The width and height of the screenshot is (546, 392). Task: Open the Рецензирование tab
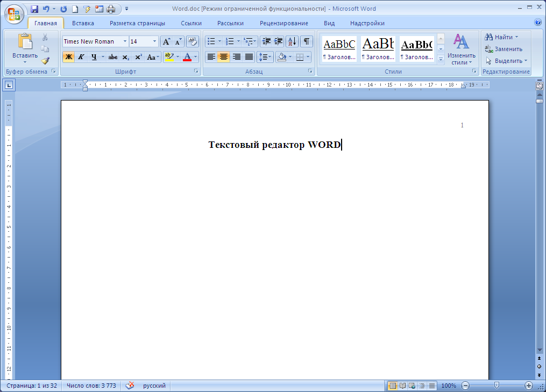[284, 23]
